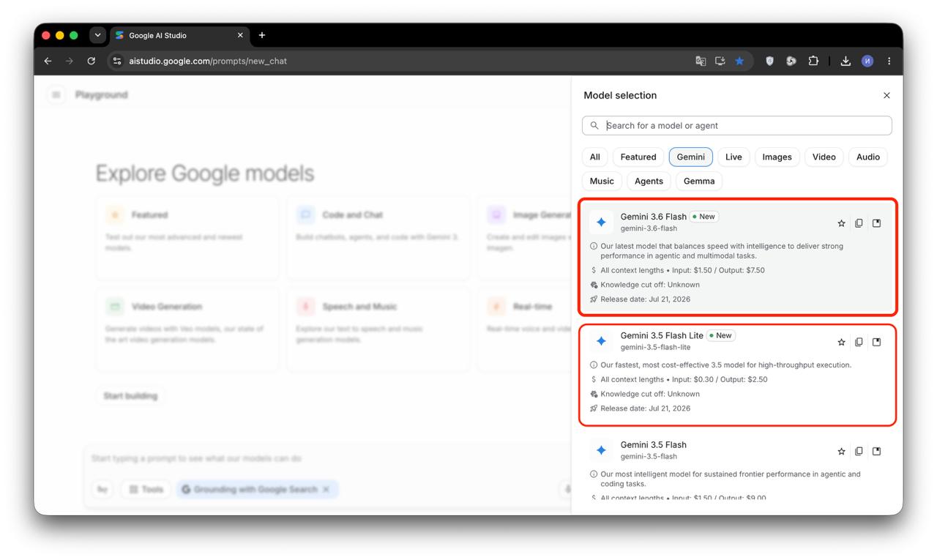Open the hamburger menu beside Playground
Viewport: 937px width, 560px height.
[x=56, y=94]
